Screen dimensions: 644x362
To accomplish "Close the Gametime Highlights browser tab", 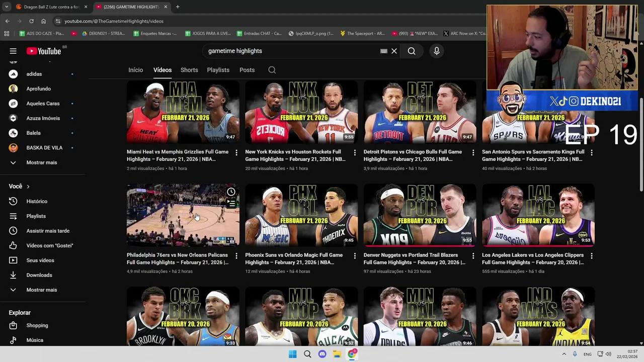I will (166, 7).
